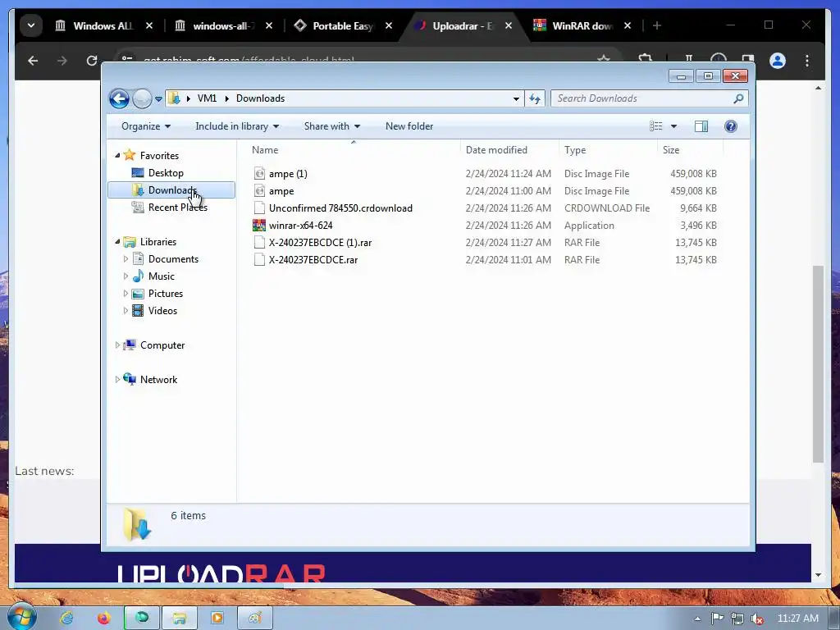Screen dimensions: 840x630
Task: Select the ampe disc image icon
Action: (259, 190)
